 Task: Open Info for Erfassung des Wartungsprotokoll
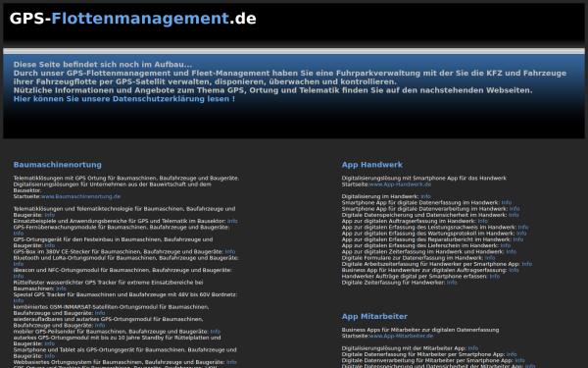pyautogui.click(x=521, y=234)
